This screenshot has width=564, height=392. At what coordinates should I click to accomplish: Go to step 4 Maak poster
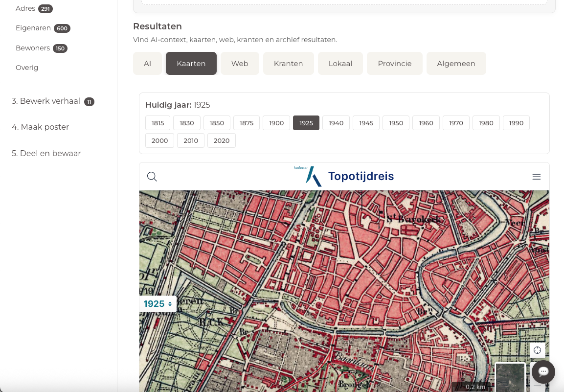(x=40, y=127)
